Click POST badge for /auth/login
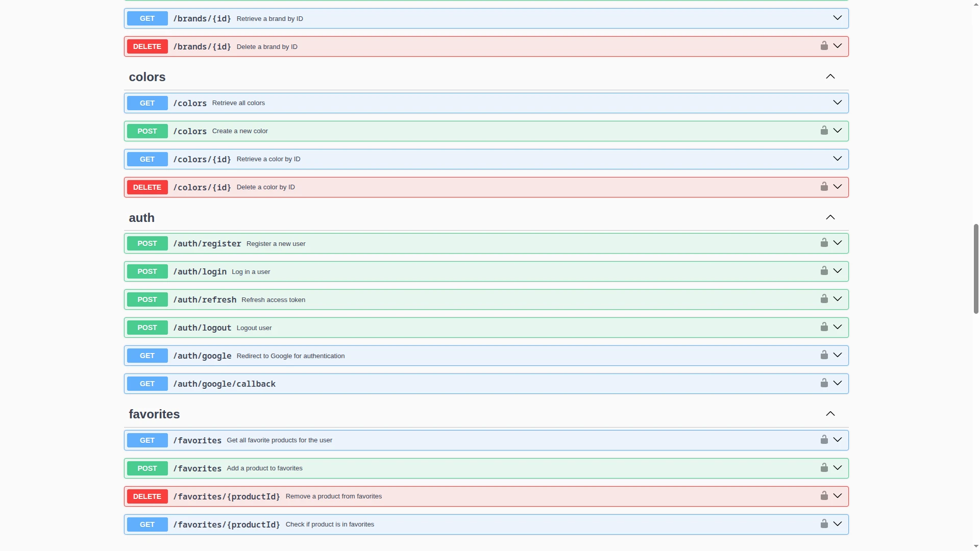Screen dimensions: 980x551 [147, 271]
